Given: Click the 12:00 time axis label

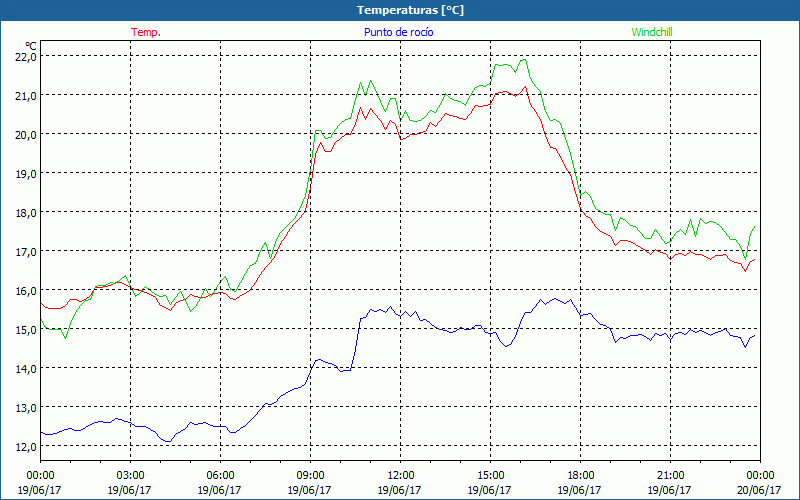Looking at the screenshot, I should click(x=400, y=476).
